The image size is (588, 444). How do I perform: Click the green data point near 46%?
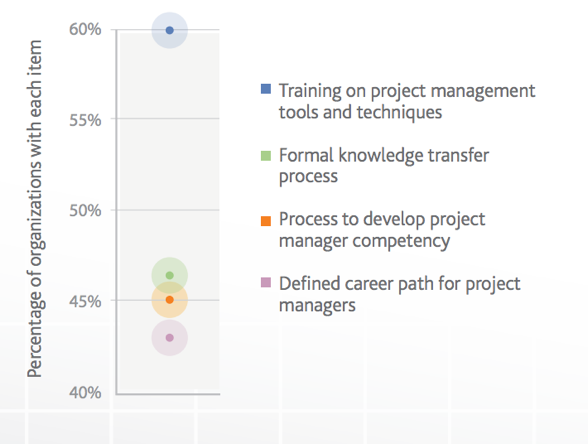click(x=170, y=275)
